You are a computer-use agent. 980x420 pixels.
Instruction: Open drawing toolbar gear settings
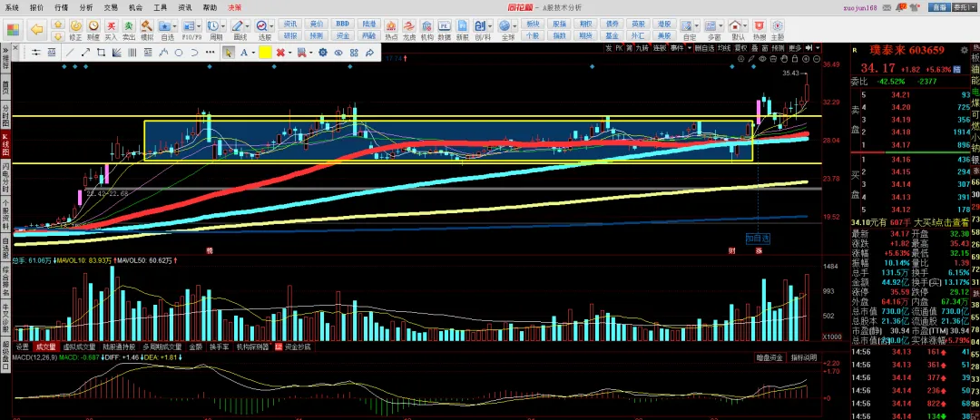(x=322, y=53)
